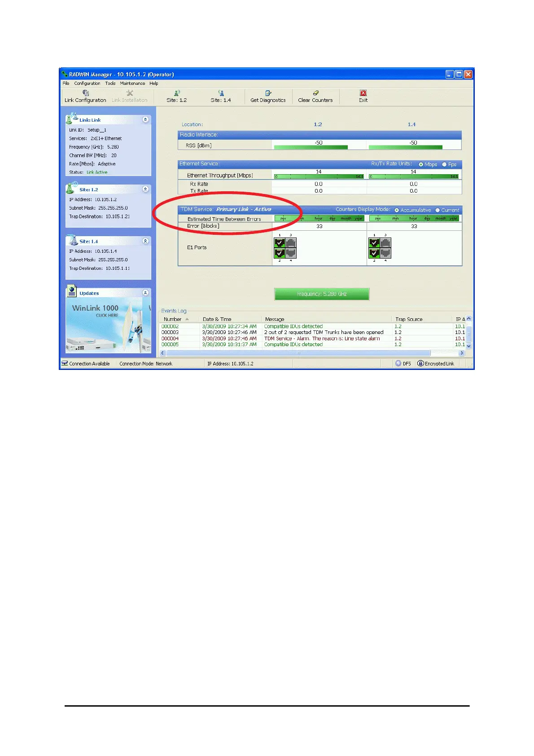
Task: Click site 1.4 Estimated Time Between Errors bar
Action: [414, 218]
